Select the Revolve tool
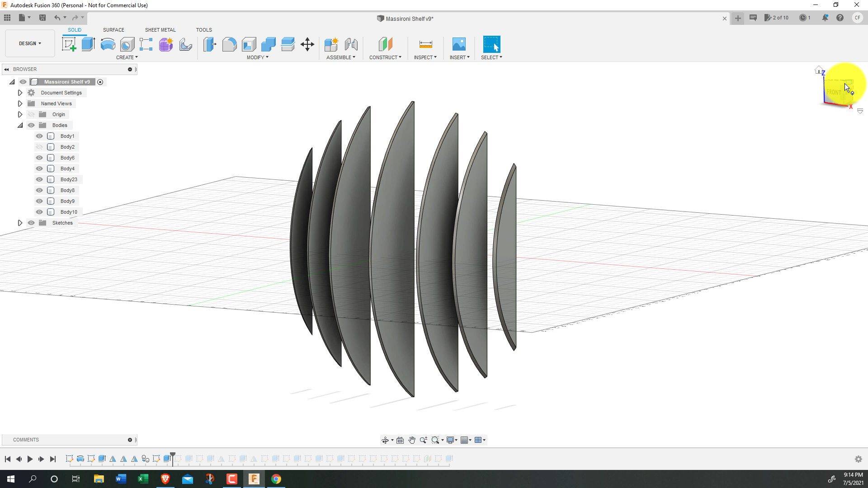The height and width of the screenshot is (488, 868). [108, 44]
